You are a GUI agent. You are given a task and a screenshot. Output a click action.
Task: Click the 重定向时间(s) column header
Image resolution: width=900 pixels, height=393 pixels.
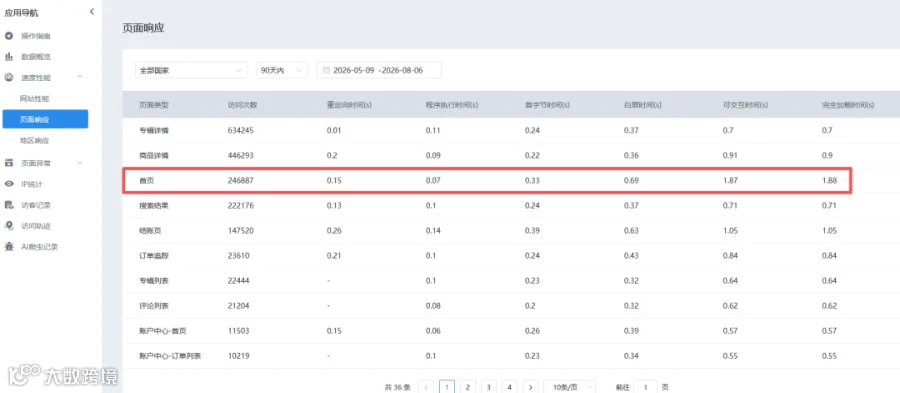coord(349,105)
